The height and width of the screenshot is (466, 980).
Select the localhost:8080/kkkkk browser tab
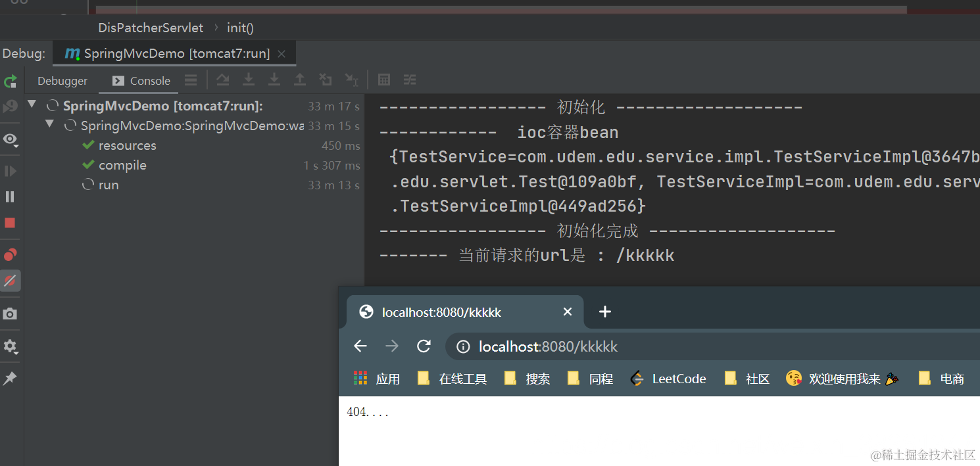coord(464,312)
